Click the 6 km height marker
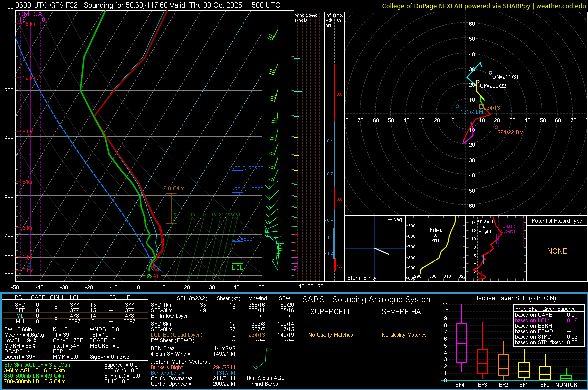This screenshot has height=390, width=588. 28,182
